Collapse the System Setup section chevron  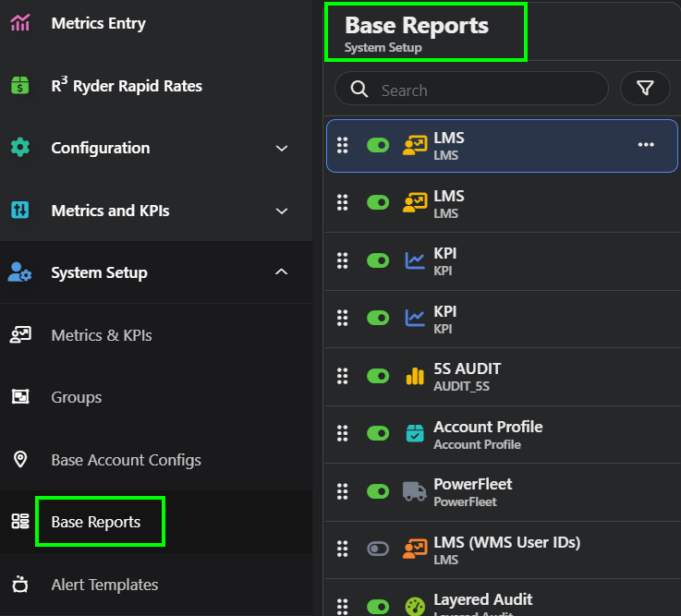click(x=282, y=272)
